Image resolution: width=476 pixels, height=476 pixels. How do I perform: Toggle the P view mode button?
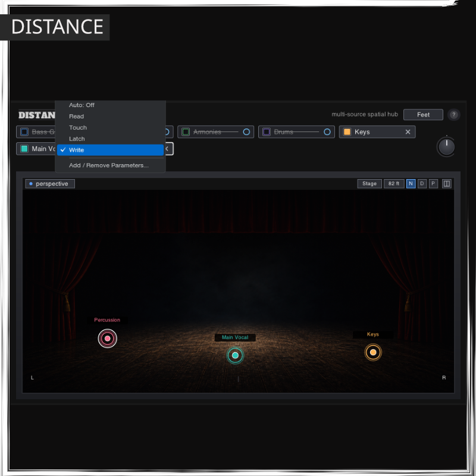tap(433, 184)
